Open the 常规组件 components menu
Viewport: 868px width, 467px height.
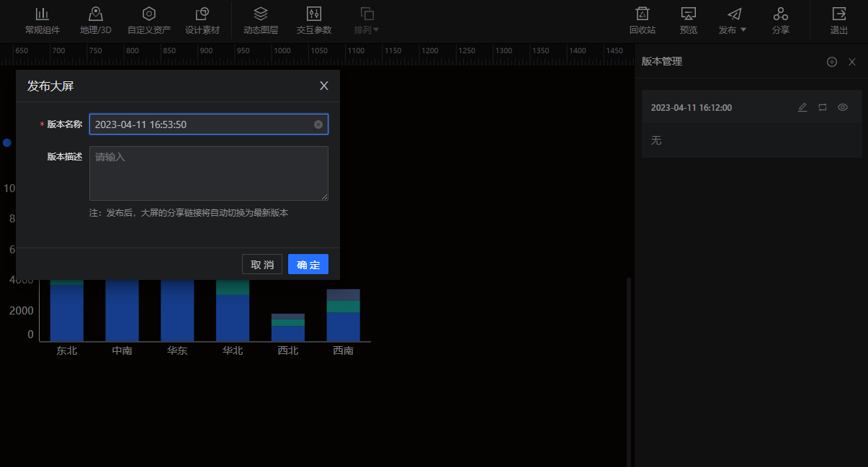(x=42, y=20)
